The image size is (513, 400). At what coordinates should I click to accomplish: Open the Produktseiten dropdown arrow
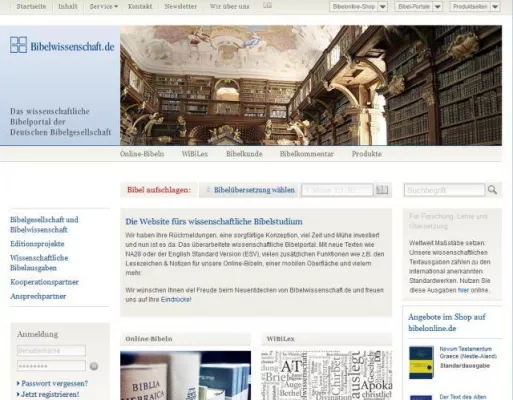coord(495,6)
